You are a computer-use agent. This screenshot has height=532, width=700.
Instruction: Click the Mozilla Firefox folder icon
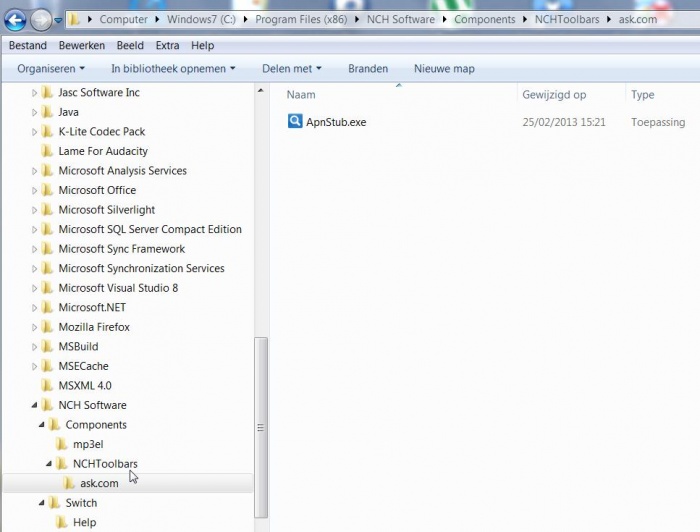tap(47, 327)
